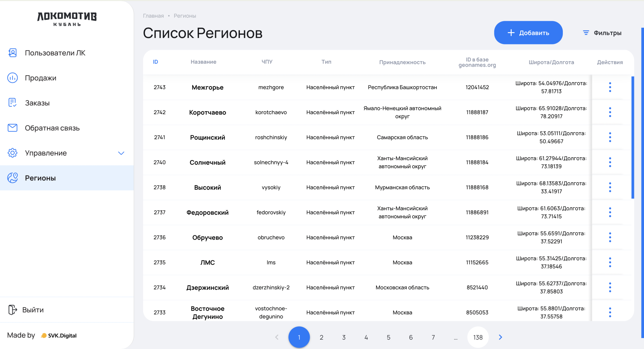Click the ЧПУ column header
The height and width of the screenshot is (349, 644).
click(x=267, y=62)
